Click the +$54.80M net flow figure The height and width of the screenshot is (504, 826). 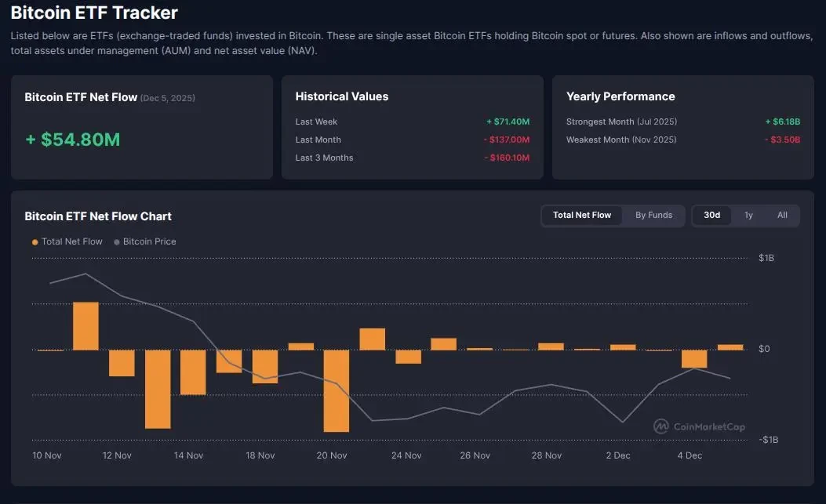(x=71, y=139)
